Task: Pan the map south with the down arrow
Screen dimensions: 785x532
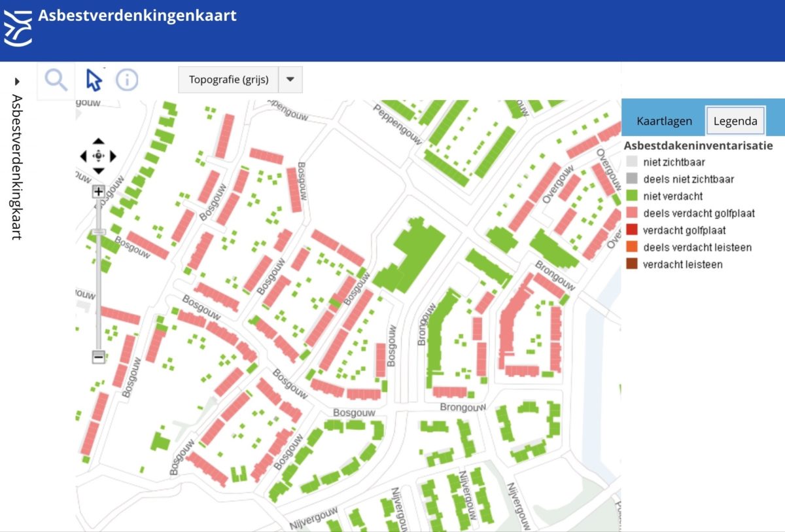Action: coord(99,171)
